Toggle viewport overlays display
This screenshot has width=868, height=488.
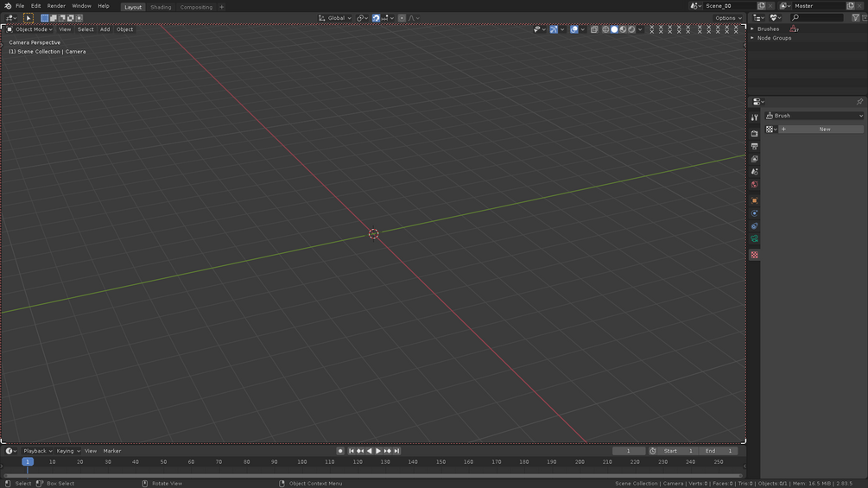click(574, 29)
